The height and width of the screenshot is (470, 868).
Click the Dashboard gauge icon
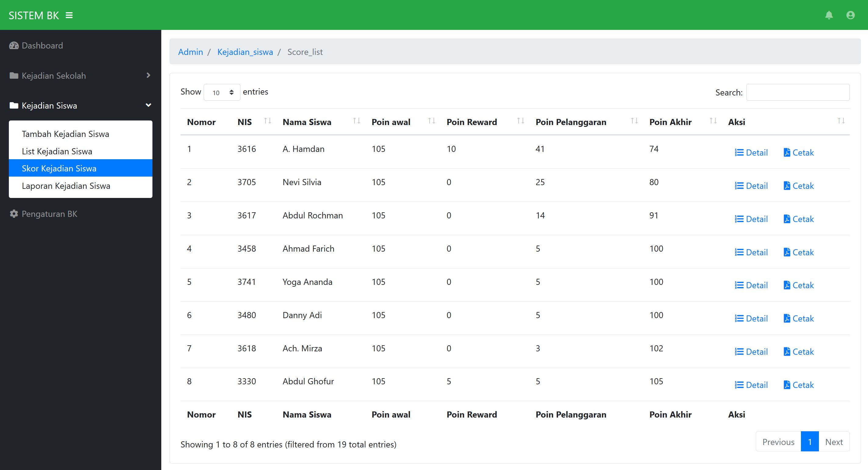(x=14, y=45)
